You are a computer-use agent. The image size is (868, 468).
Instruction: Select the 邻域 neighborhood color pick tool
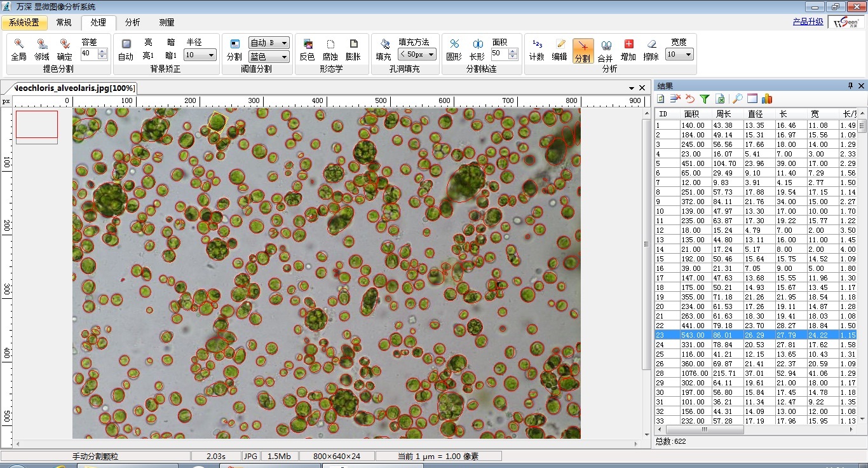(42, 50)
